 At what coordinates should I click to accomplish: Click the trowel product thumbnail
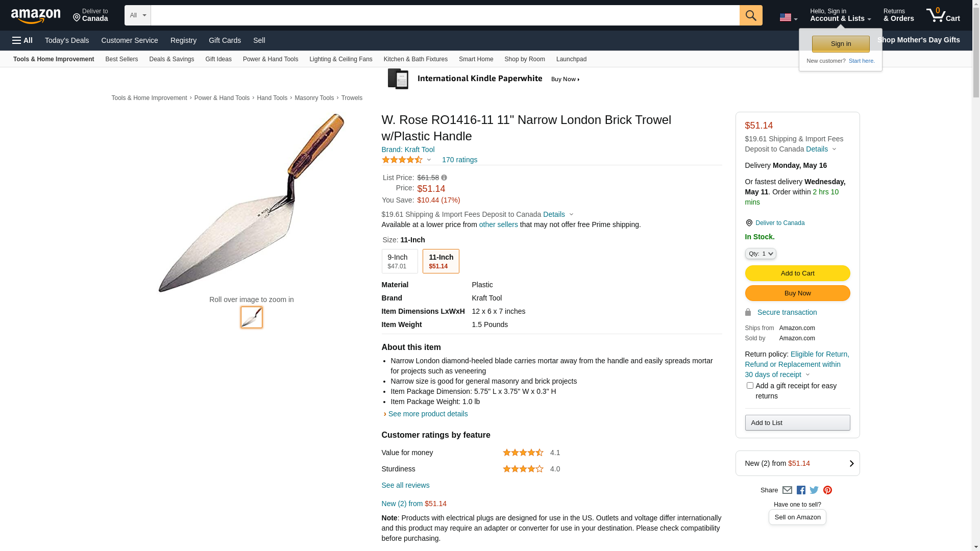tap(252, 317)
